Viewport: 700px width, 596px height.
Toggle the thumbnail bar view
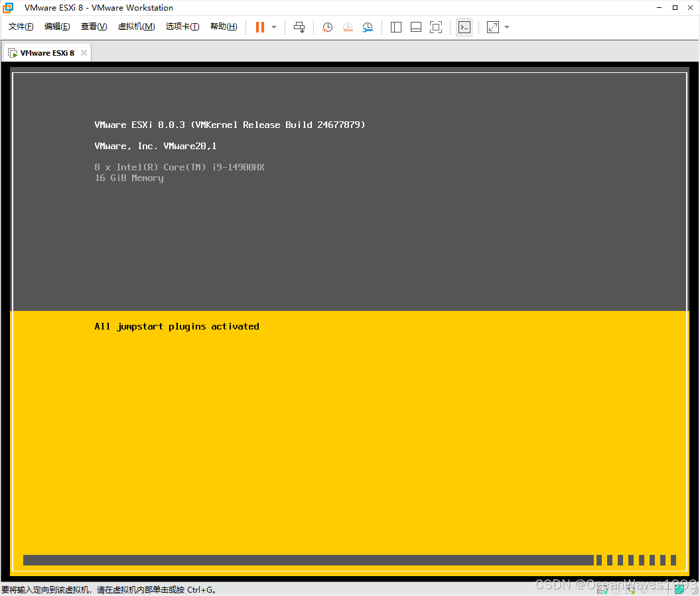click(x=416, y=27)
